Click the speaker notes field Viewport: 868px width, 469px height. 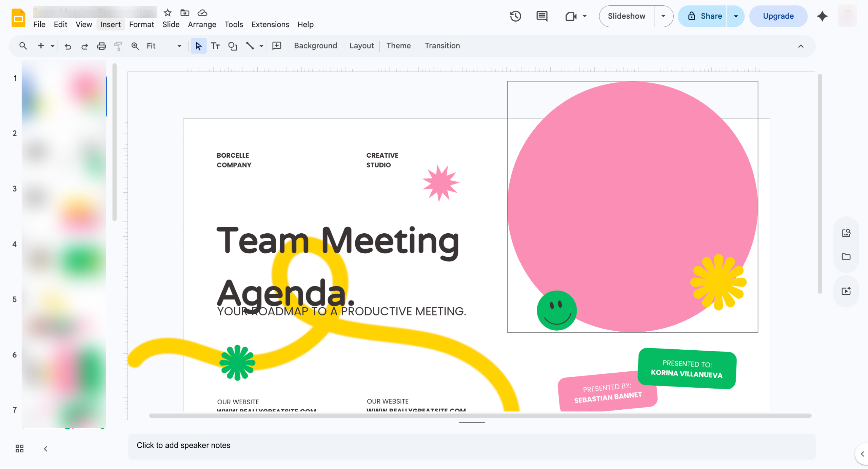click(x=472, y=446)
